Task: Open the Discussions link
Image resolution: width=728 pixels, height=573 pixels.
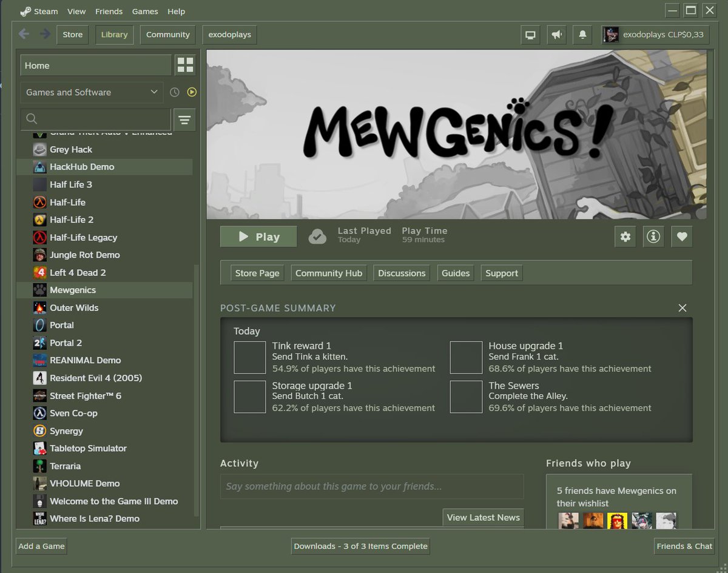Action: (402, 273)
